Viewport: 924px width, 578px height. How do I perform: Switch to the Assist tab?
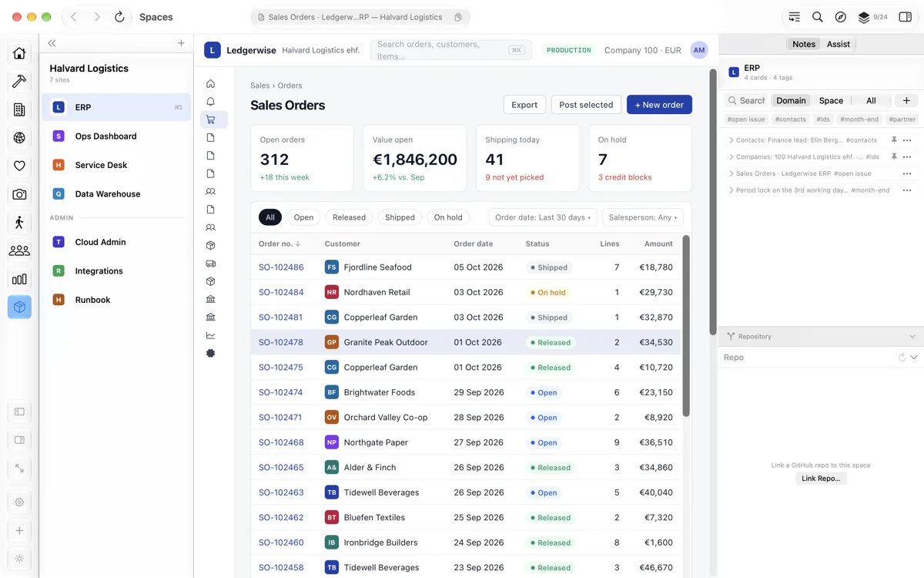tap(839, 44)
